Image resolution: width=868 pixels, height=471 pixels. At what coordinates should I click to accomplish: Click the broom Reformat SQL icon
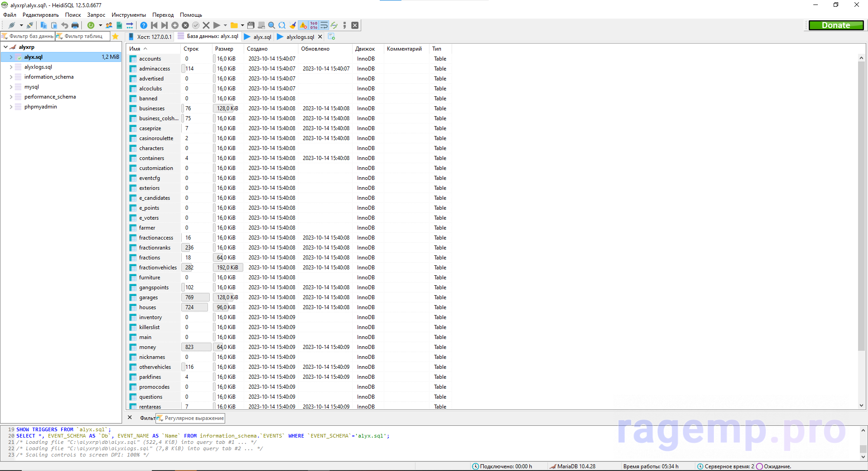tap(293, 25)
